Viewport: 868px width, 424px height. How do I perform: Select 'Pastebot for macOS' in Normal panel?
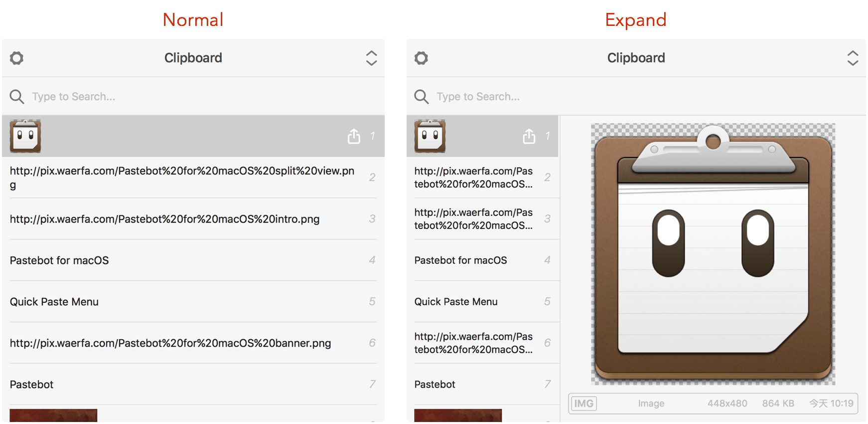[193, 260]
